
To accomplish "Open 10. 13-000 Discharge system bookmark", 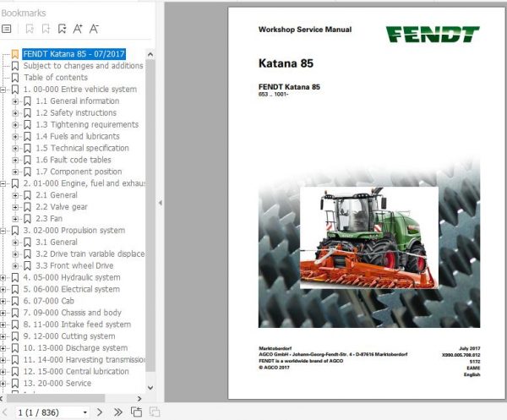I will (x=75, y=348).
